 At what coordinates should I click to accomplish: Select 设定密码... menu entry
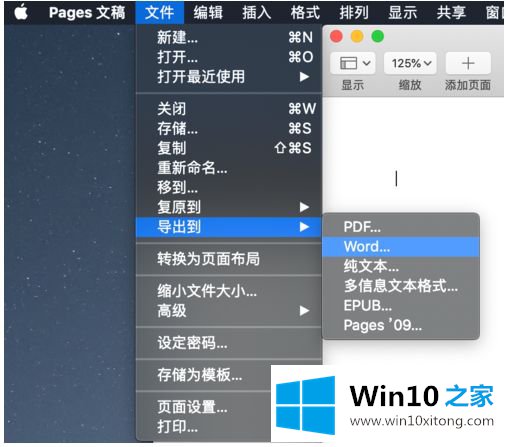point(229,343)
